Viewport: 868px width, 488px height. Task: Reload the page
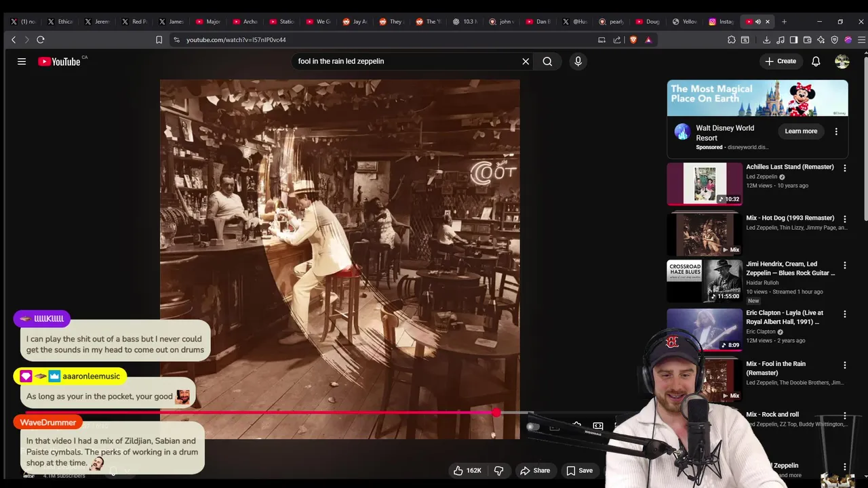[x=41, y=40]
